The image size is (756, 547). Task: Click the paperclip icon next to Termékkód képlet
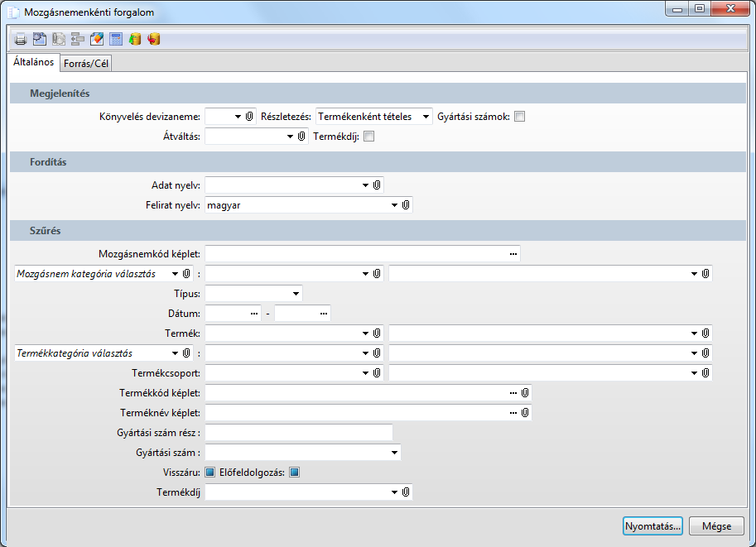(x=525, y=392)
